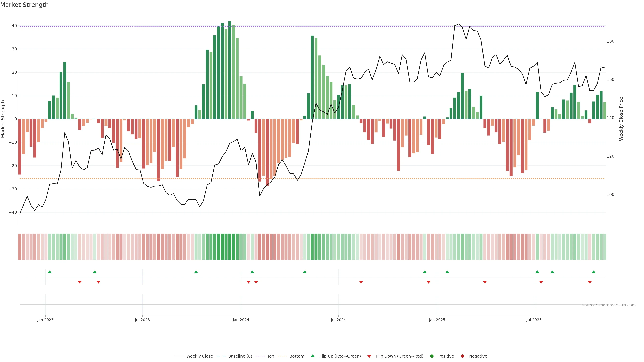Click the Positive green circle legend icon
This screenshot has width=644, height=362.
(432, 356)
